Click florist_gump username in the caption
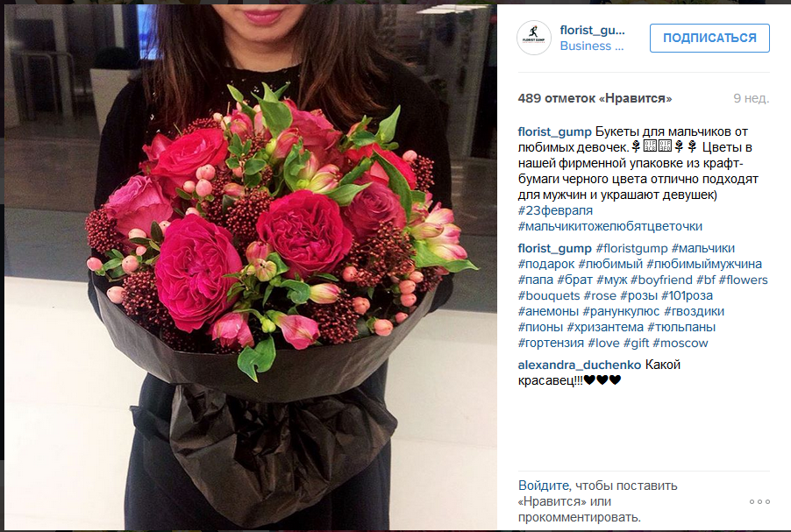This screenshot has width=791, height=532. pos(554,131)
